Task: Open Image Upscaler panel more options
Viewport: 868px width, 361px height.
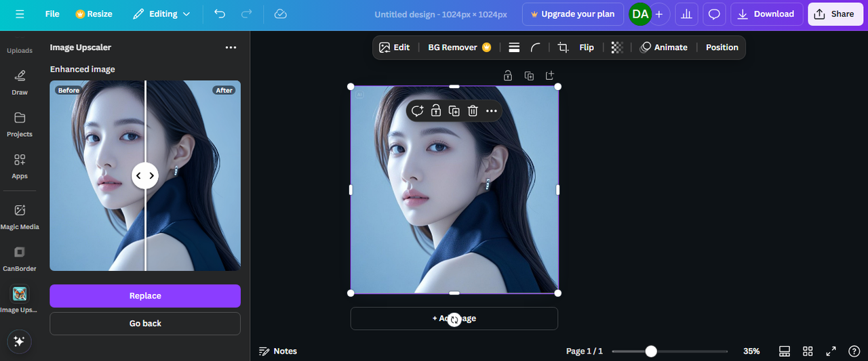Action: pos(231,47)
